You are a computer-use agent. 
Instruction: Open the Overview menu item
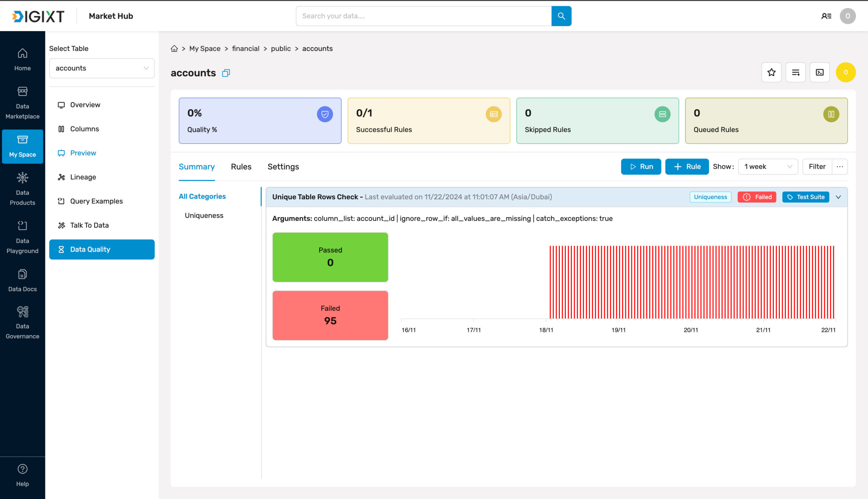point(102,105)
